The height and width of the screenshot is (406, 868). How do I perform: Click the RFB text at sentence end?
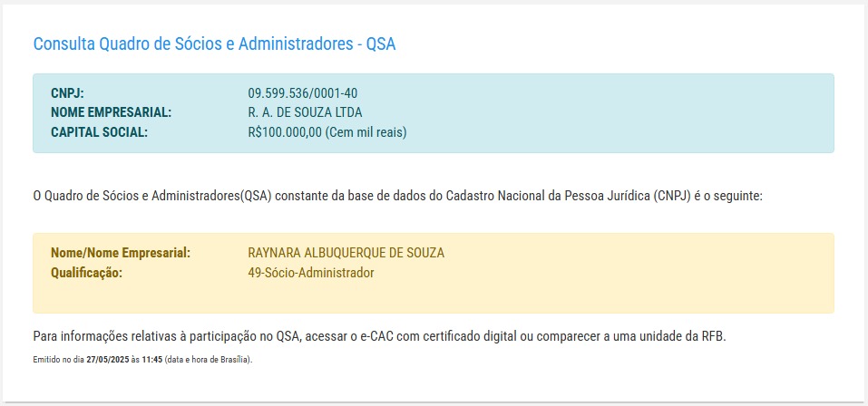coord(713,336)
